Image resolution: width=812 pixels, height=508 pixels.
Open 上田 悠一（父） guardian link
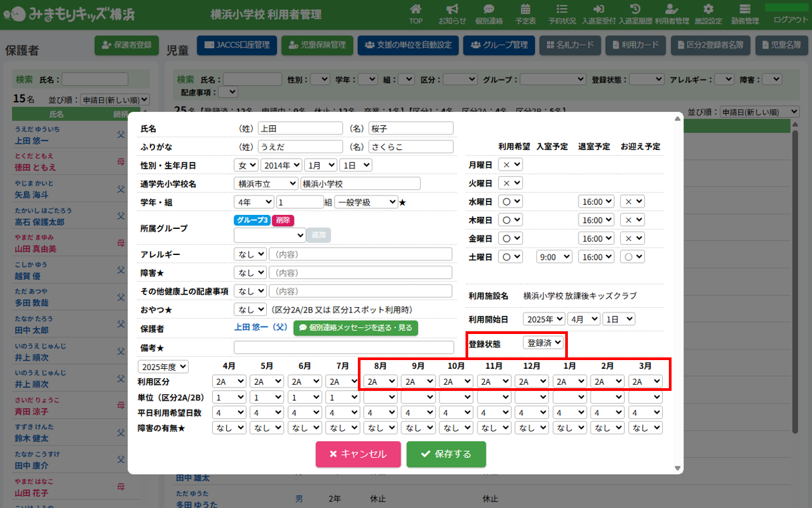261,328
